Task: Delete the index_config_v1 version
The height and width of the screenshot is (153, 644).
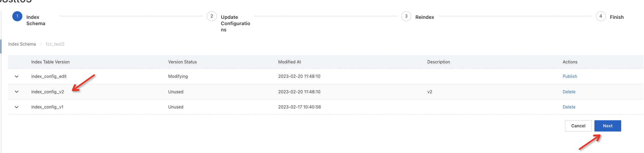Action: 569,107
